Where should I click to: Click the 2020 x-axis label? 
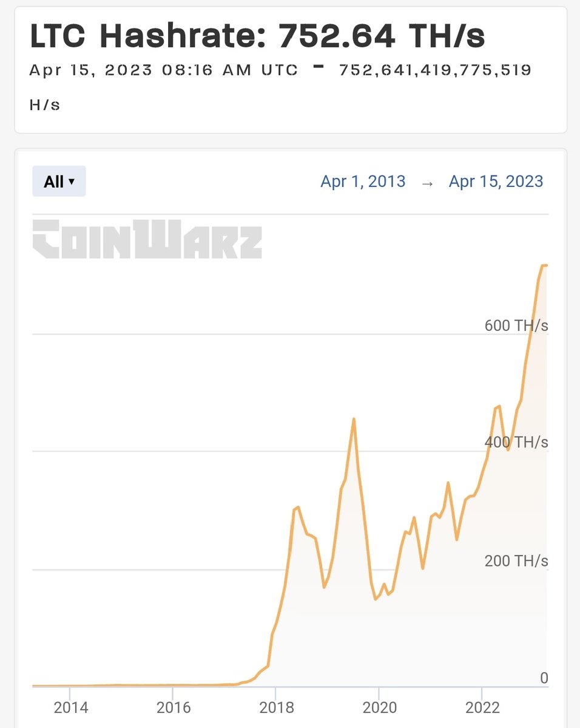[x=380, y=707]
